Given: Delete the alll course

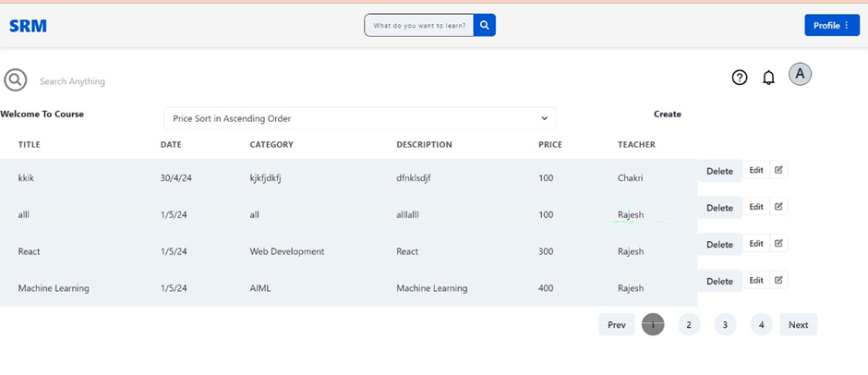Looking at the screenshot, I should (x=719, y=208).
